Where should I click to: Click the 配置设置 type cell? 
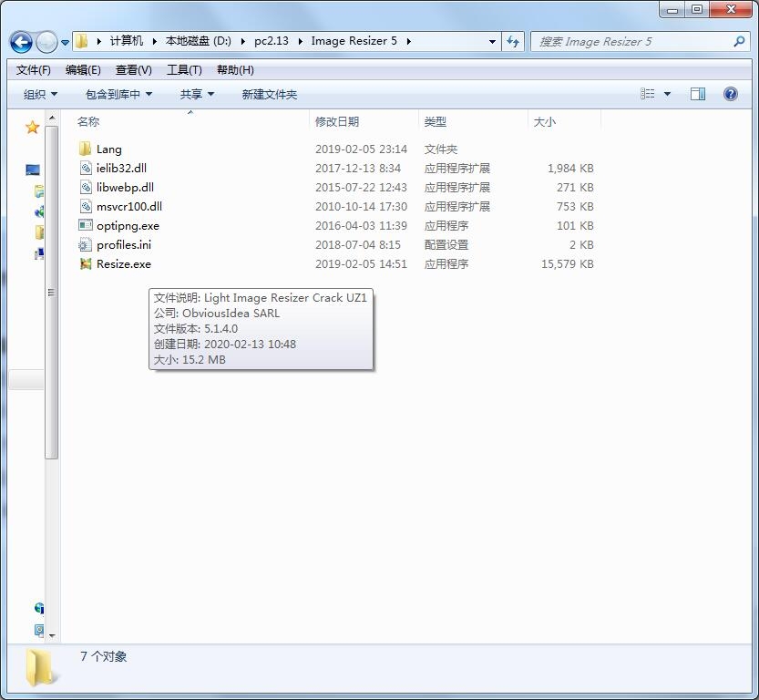click(446, 245)
